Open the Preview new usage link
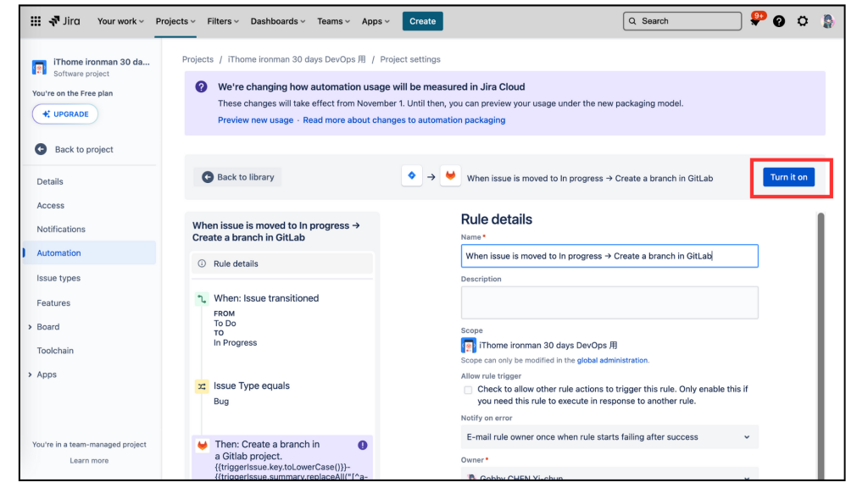Viewport: 868px width, 488px height. pos(255,120)
